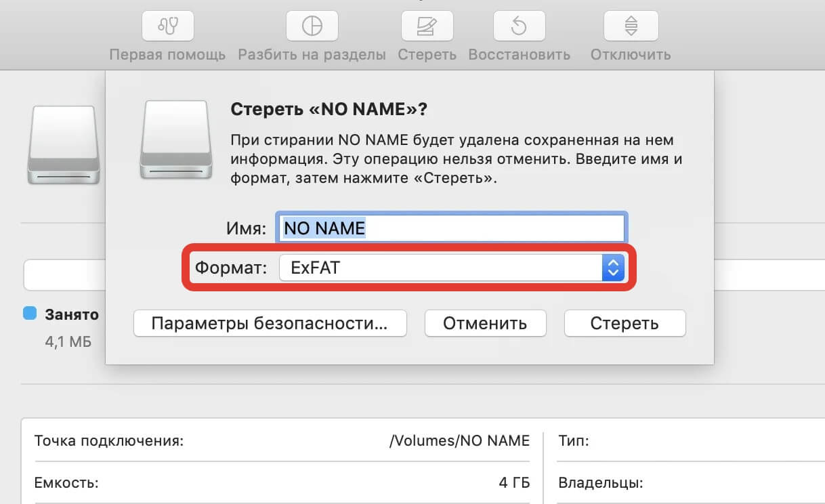The image size is (825, 504).
Task: Click the First Aid stethoscope icon
Action: tap(167, 26)
